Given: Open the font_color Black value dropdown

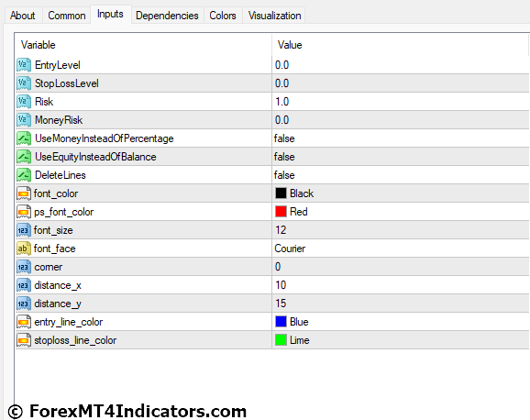Looking at the screenshot, I should point(401,193).
